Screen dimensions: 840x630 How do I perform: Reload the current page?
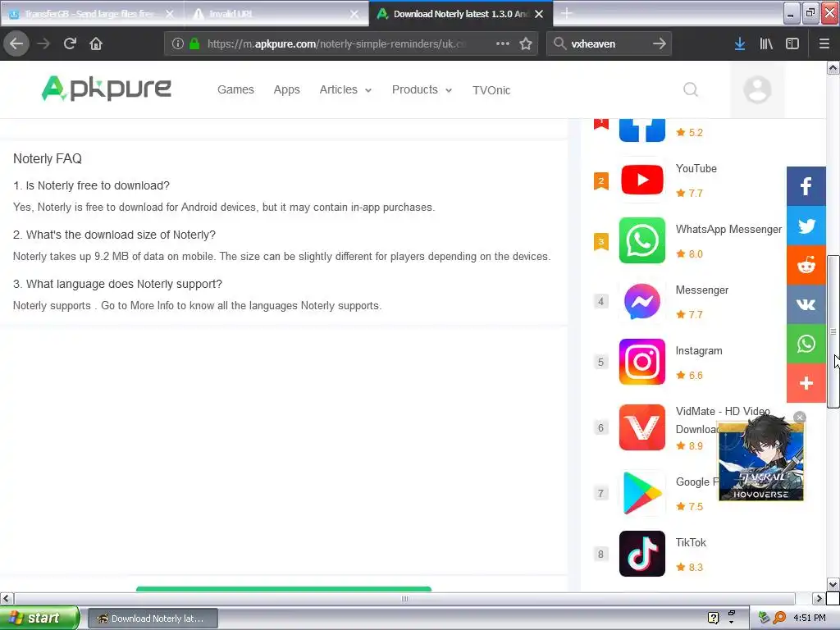(x=70, y=43)
